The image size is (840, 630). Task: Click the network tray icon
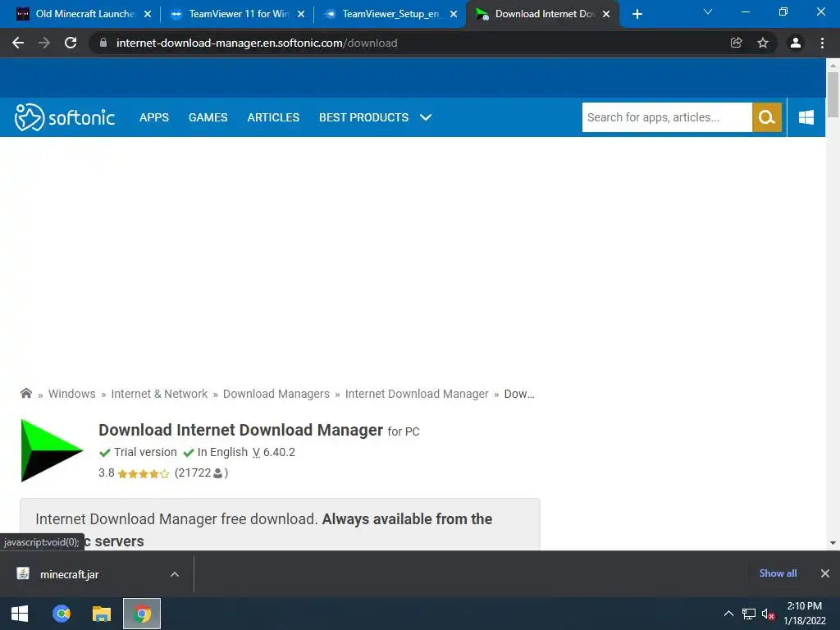pos(749,614)
